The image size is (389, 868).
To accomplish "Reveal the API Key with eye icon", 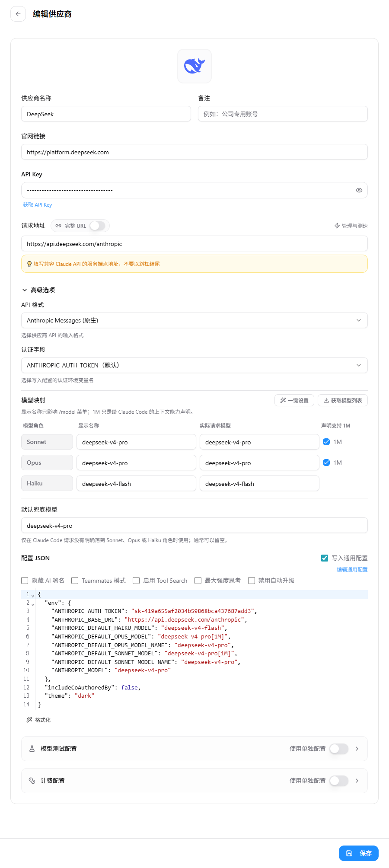I will pyautogui.click(x=359, y=190).
